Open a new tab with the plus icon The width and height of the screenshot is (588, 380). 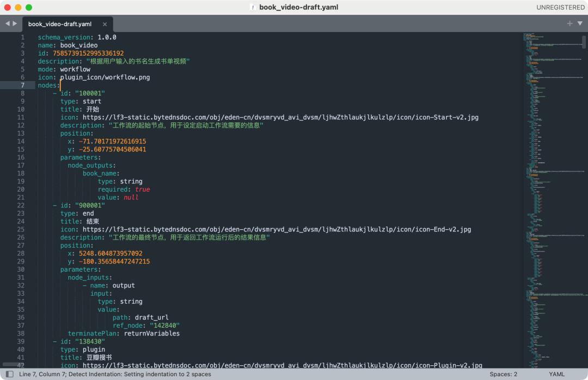pos(569,23)
